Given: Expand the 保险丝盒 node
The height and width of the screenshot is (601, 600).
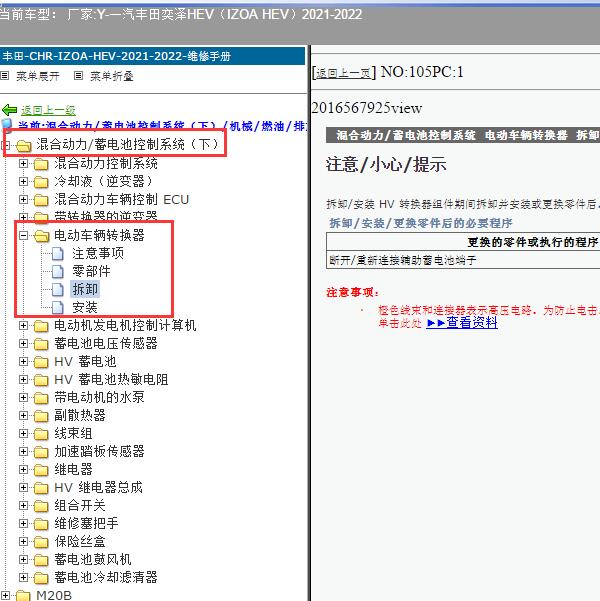Looking at the screenshot, I should pyautogui.click(x=23, y=542).
